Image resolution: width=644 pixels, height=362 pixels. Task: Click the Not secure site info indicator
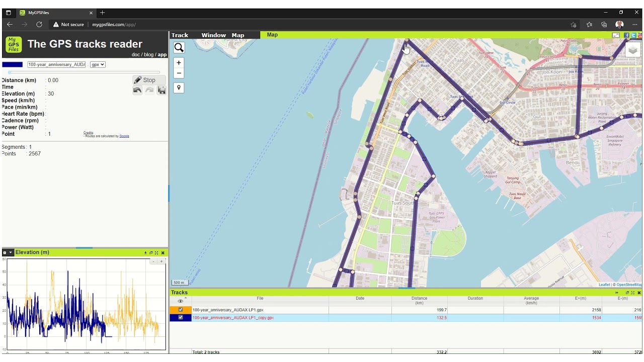pyautogui.click(x=69, y=25)
